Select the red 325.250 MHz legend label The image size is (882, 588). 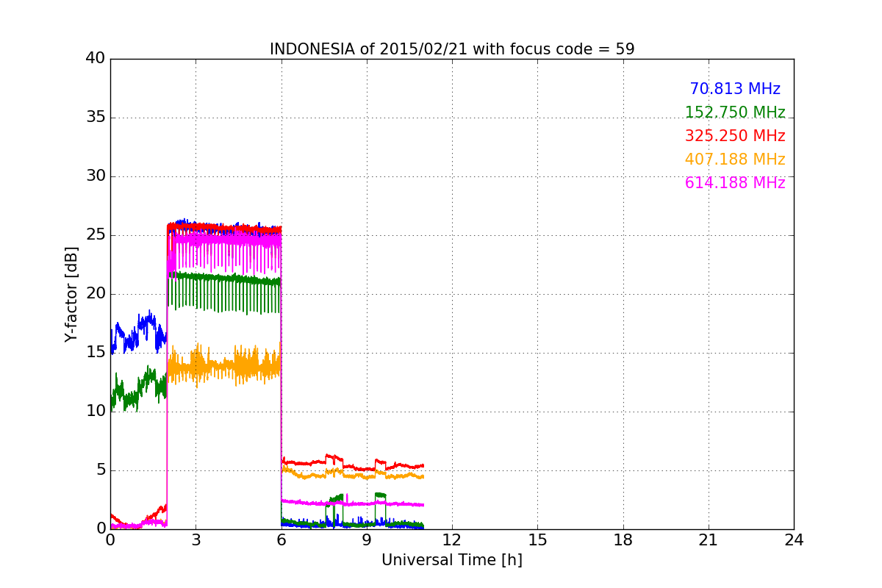[x=735, y=136]
